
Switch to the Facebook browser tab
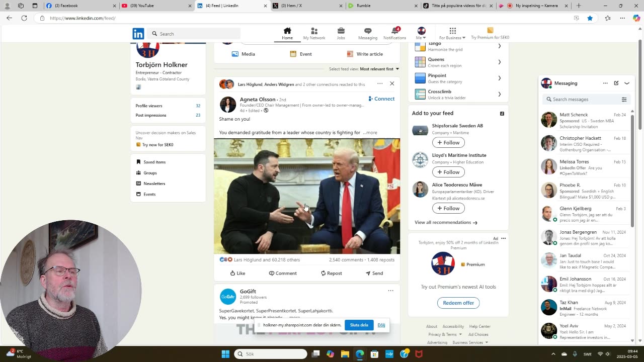click(78, 6)
